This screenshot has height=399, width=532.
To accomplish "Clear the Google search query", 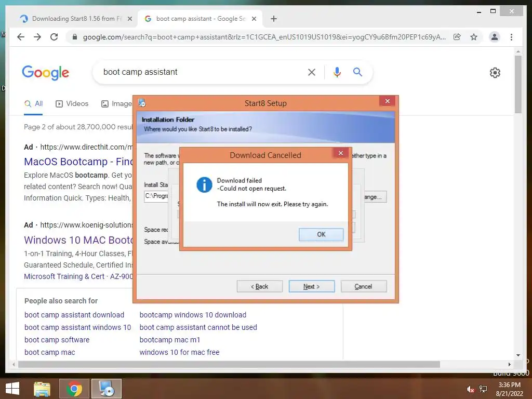I will (312, 72).
